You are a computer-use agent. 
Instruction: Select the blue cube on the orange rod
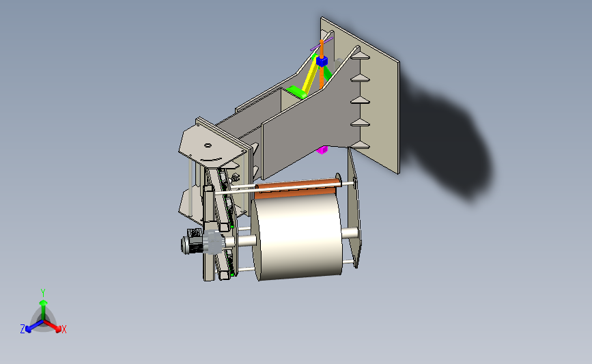[322, 61]
